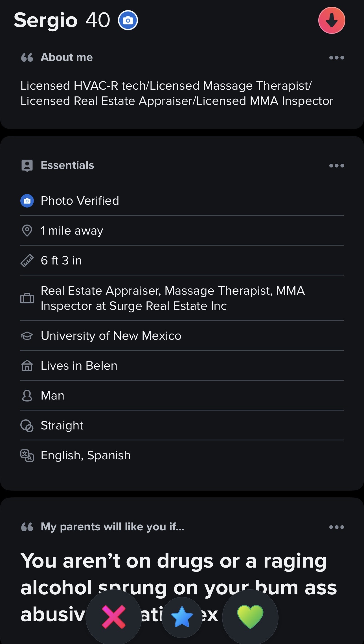Tap the house icon beside Lives in Belen
This screenshot has width=364, height=644.
point(27,366)
